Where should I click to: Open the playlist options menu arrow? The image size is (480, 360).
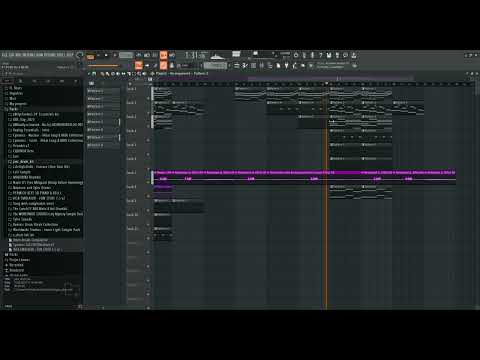point(89,74)
